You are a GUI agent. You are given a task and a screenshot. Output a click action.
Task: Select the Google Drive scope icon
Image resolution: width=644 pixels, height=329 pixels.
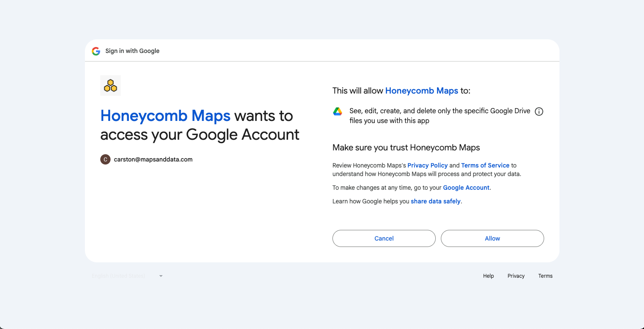pyautogui.click(x=338, y=111)
